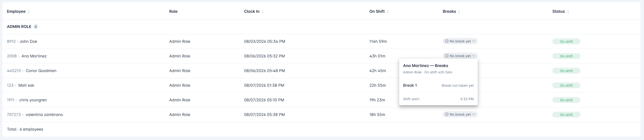Click the Break 1 row in popup
Image resolution: width=644 pixels, height=140 pixels.
pyautogui.click(x=438, y=85)
